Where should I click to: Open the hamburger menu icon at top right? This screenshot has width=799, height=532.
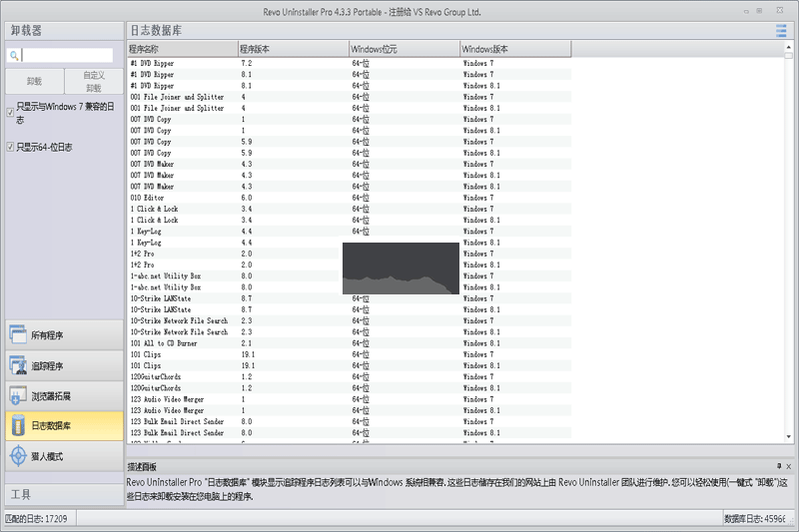tap(781, 31)
